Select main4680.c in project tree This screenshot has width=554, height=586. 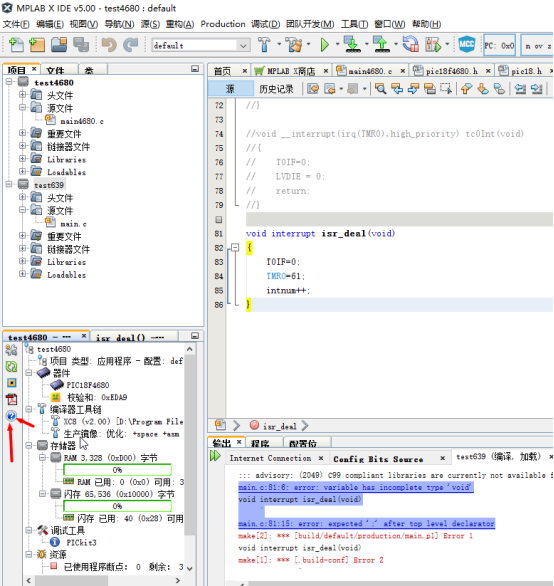(x=82, y=121)
